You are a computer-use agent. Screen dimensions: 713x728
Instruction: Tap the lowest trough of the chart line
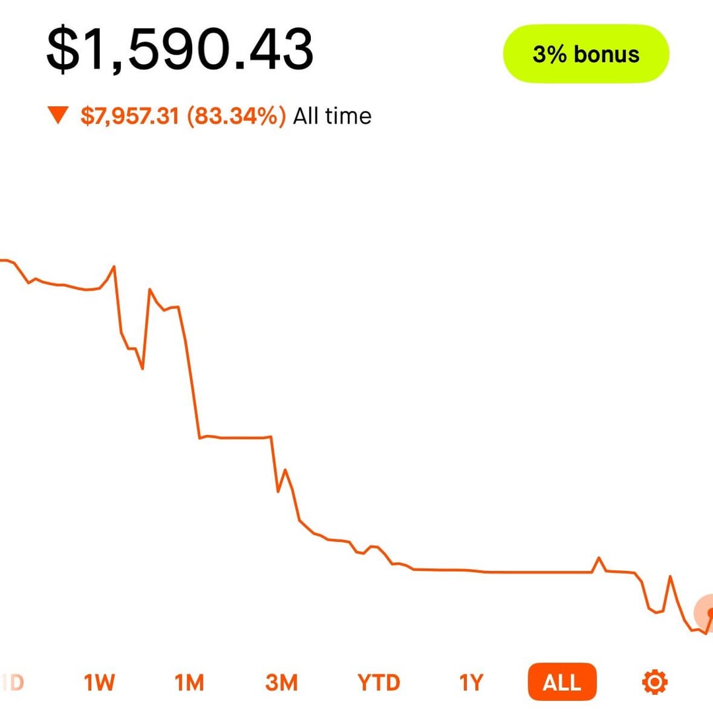[705, 634]
